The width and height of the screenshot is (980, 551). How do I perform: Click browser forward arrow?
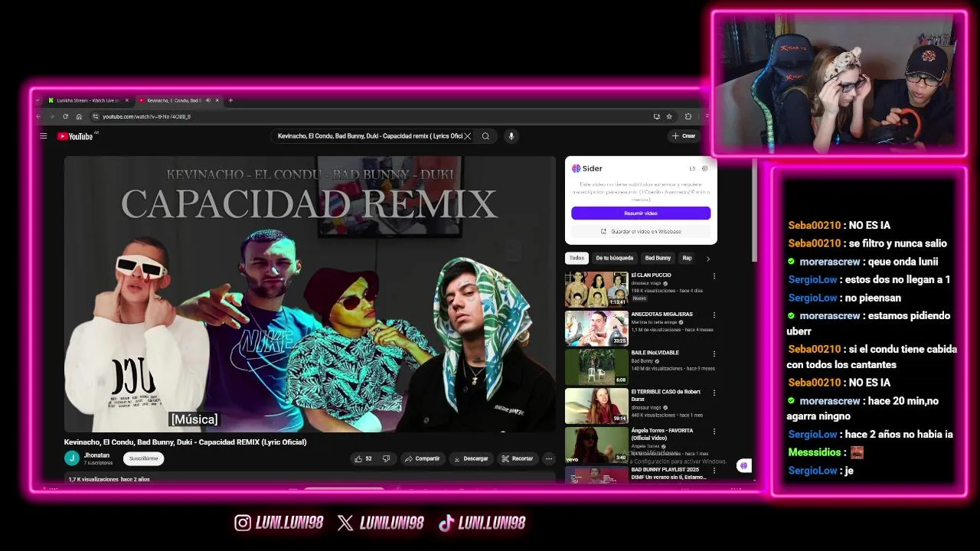pos(52,116)
